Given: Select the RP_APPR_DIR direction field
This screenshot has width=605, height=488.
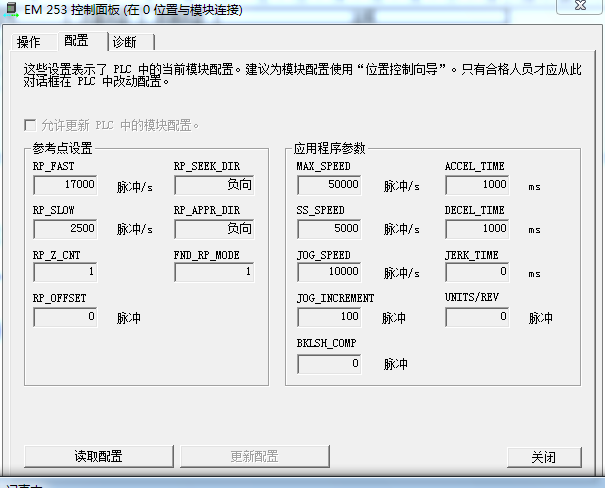Looking at the screenshot, I should pyautogui.click(x=214, y=229).
